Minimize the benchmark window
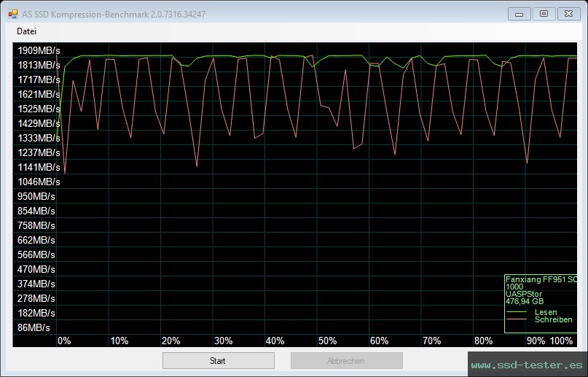This screenshot has width=588, height=377. point(519,13)
